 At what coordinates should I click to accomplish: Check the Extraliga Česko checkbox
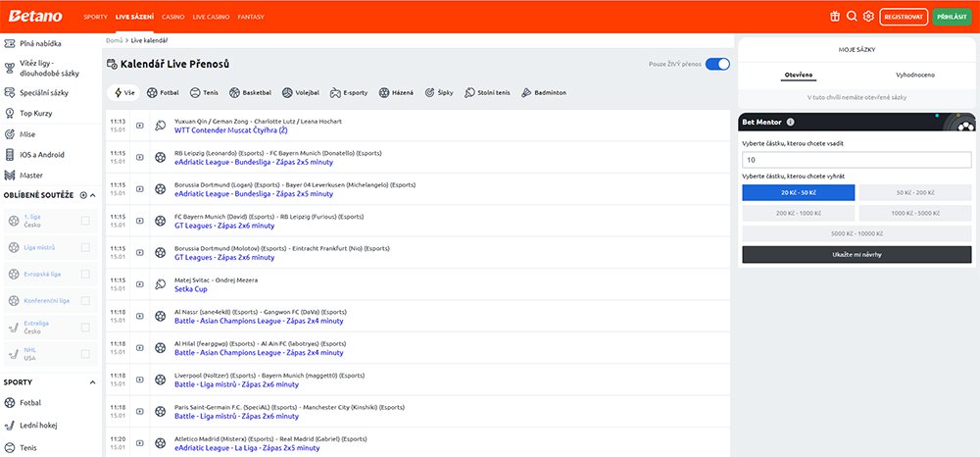click(x=85, y=327)
